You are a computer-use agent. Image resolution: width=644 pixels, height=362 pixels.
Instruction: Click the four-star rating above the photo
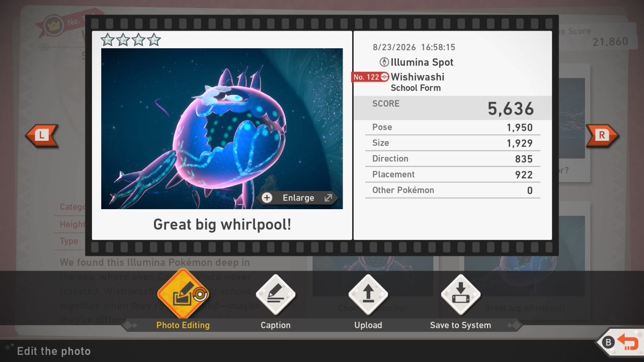[131, 40]
